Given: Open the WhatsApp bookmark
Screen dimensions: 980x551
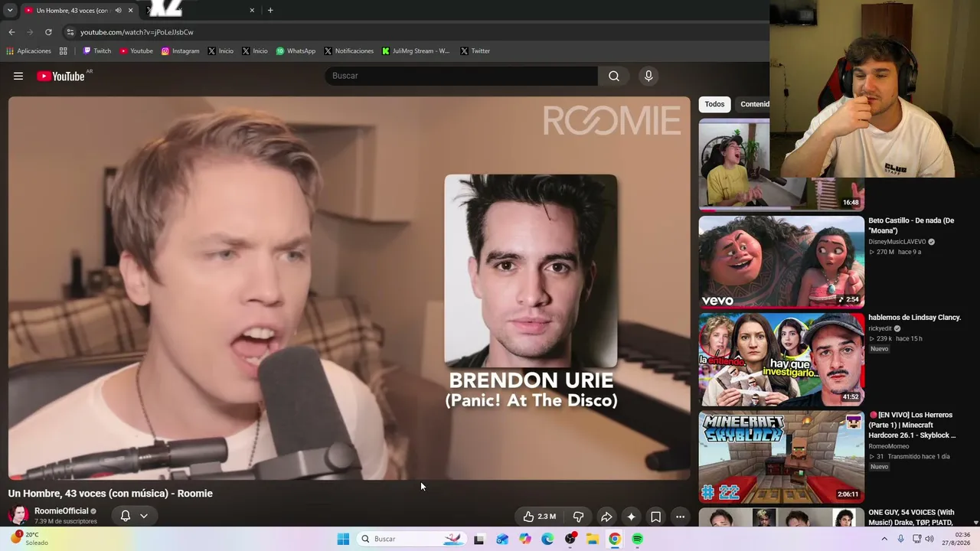Looking at the screenshot, I should (x=296, y=51).
